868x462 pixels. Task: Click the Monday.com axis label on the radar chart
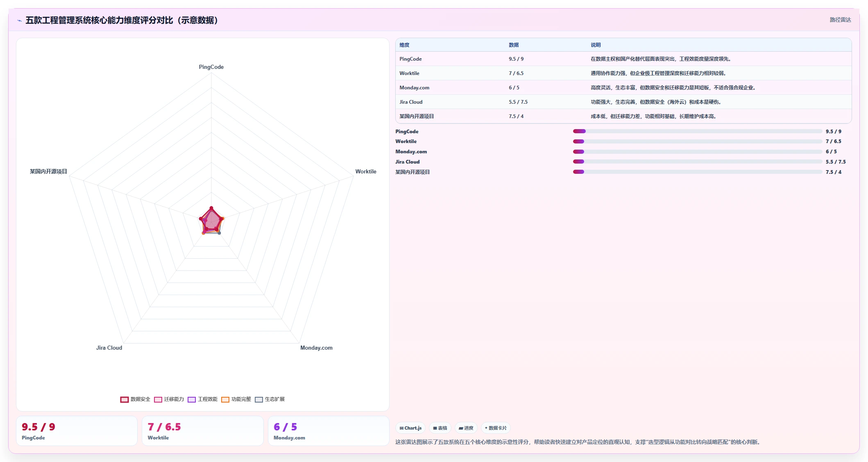pyautogui.click(x=316, y=348)
